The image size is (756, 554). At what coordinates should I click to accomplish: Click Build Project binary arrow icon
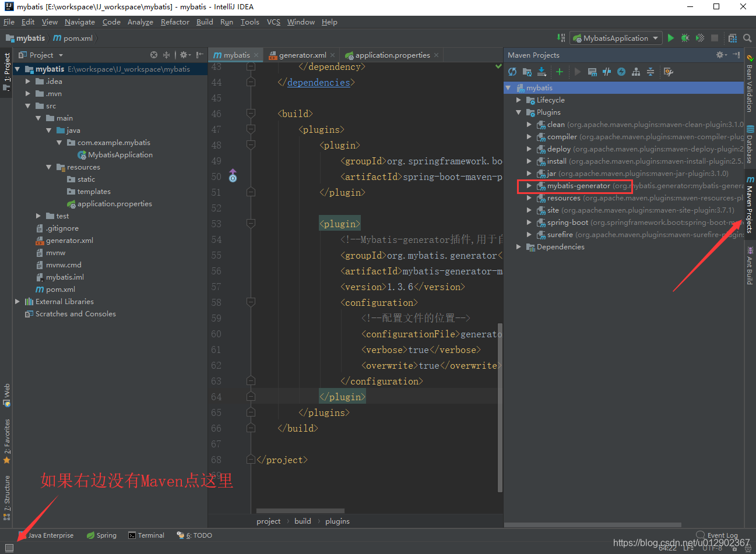(x=561, y=38)
